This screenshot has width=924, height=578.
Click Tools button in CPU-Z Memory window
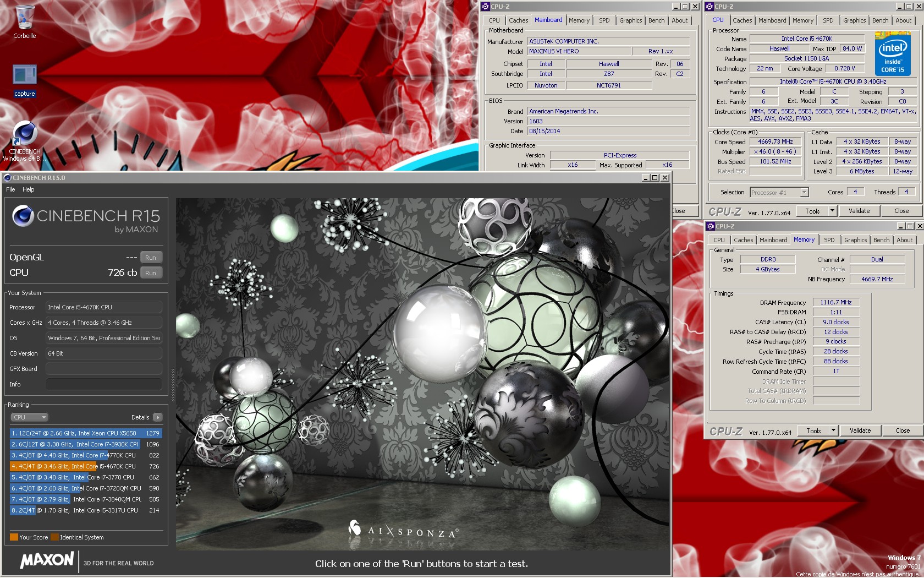click(x=813, y=430)
